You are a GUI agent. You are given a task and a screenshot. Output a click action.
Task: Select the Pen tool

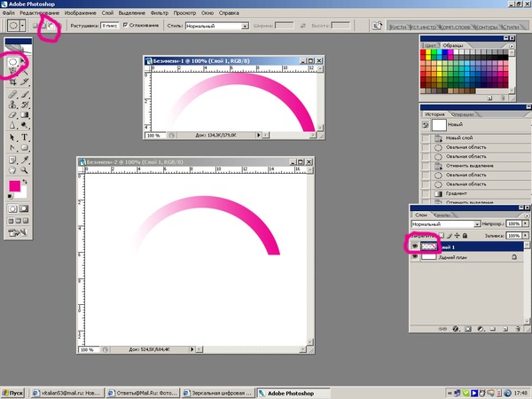pyautogui.click(x=13, y=147)
